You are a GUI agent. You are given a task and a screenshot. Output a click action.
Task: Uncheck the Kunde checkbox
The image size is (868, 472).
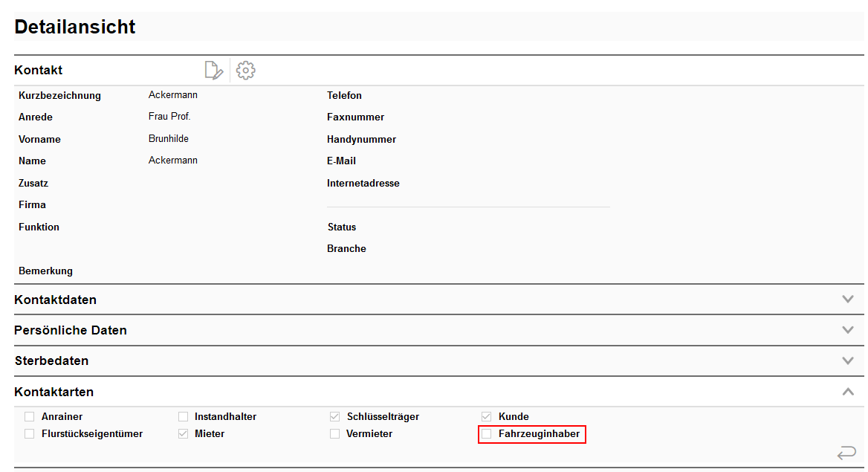[487, 417]
